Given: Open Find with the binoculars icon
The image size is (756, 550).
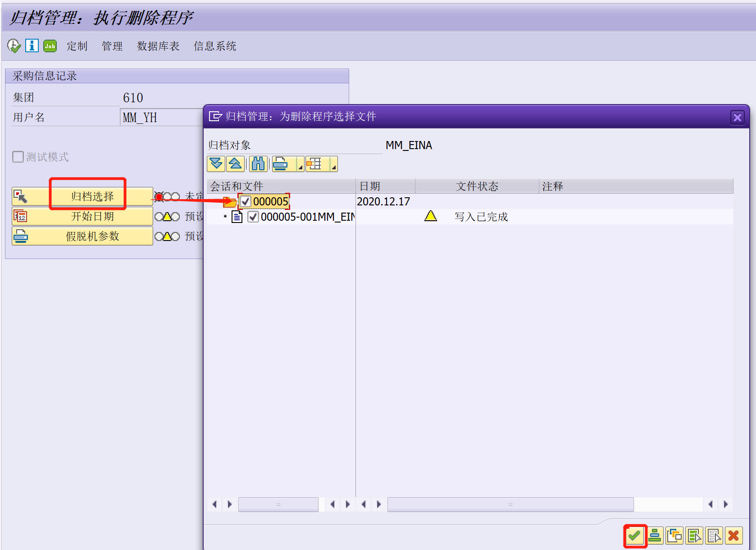Looking at the screenshot, I should (258, 164).
